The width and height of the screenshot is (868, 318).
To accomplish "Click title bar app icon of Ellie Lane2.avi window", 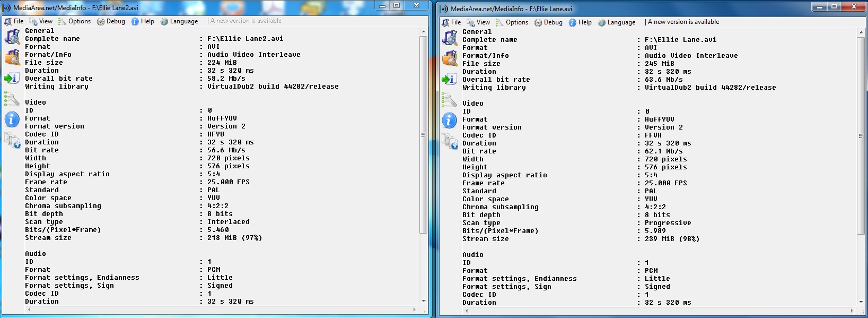I will pos(7,7).
